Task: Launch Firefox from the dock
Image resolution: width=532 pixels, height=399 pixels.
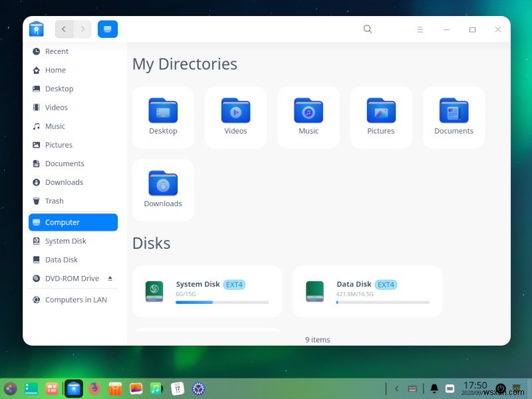Action: (x=94, y=388)
